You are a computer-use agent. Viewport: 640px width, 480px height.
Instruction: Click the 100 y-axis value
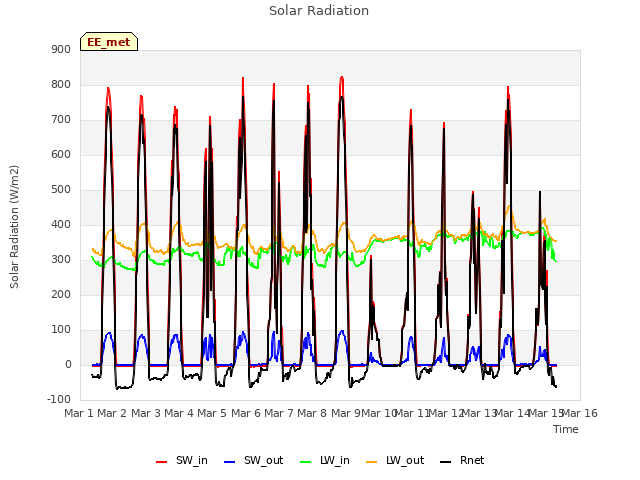[61, 329]
